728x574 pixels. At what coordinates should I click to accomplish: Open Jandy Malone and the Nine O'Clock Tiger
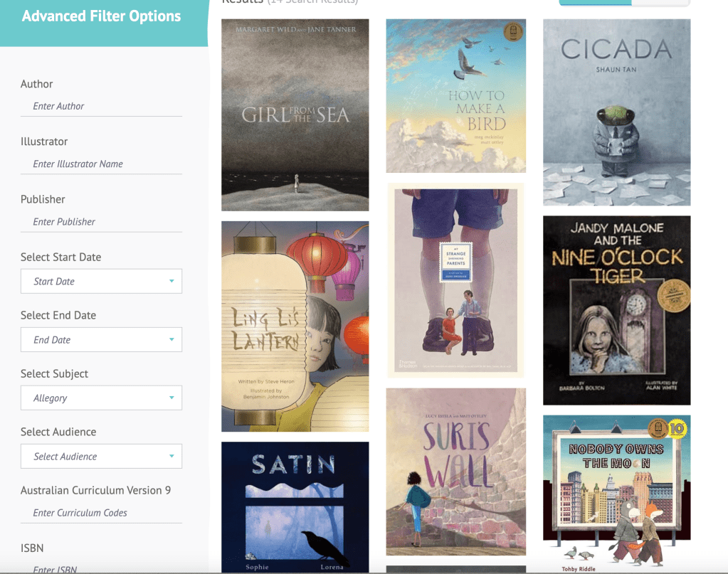point(616,310)
